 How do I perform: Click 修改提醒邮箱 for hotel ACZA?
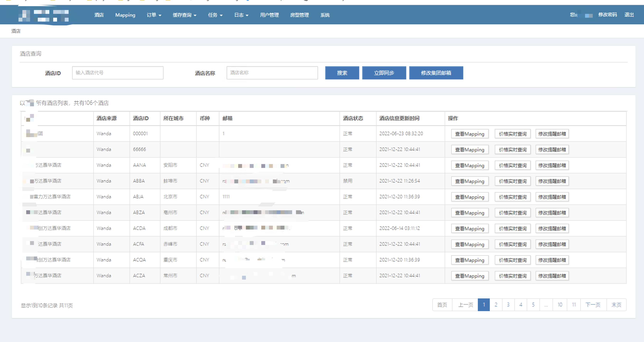click(x=552, y=276)
